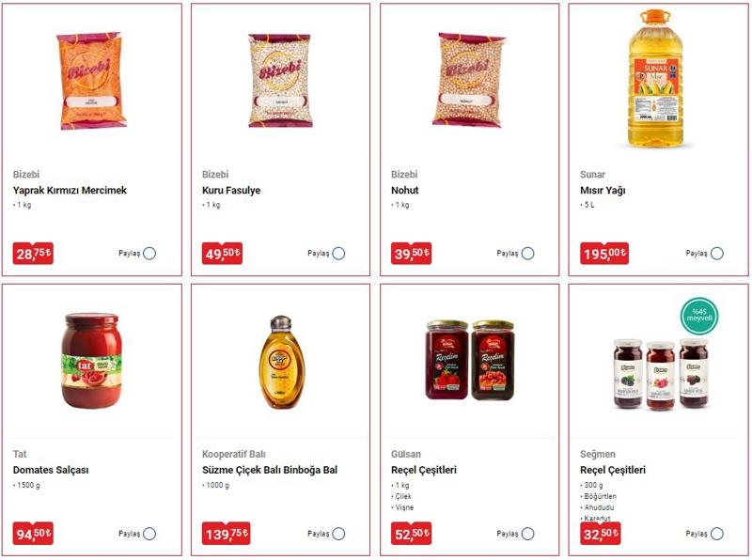The height and width of the screenshot is (560, 752).
Task: Select Paylaş circle on Seğmen Reçel card
Action: pos(717,534)
